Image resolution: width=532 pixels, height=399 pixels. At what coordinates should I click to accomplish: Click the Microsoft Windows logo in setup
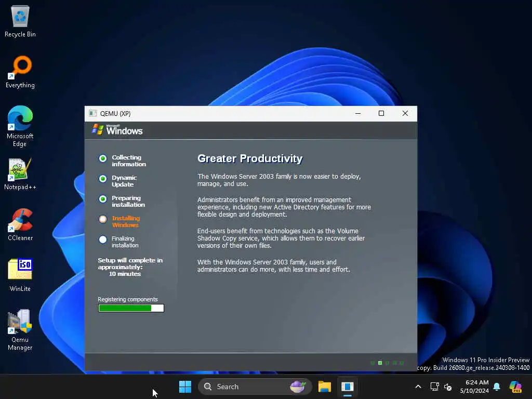(x=117, y=129)
